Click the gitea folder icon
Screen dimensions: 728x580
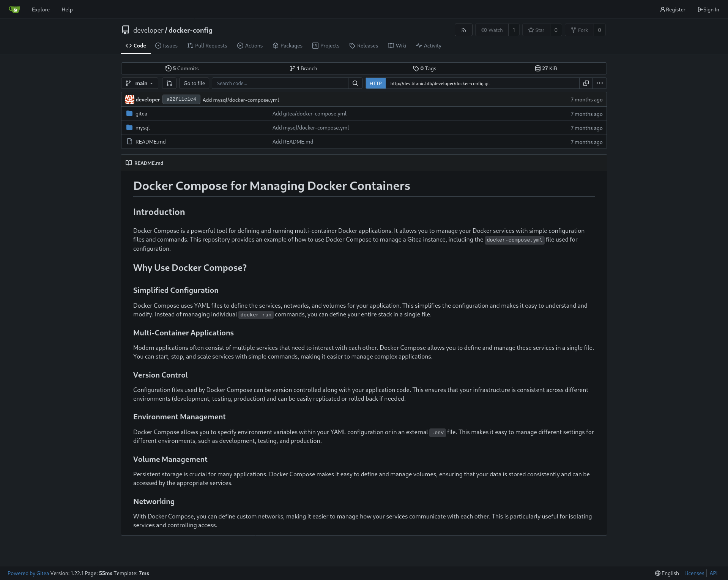click(x=129, y=114)
